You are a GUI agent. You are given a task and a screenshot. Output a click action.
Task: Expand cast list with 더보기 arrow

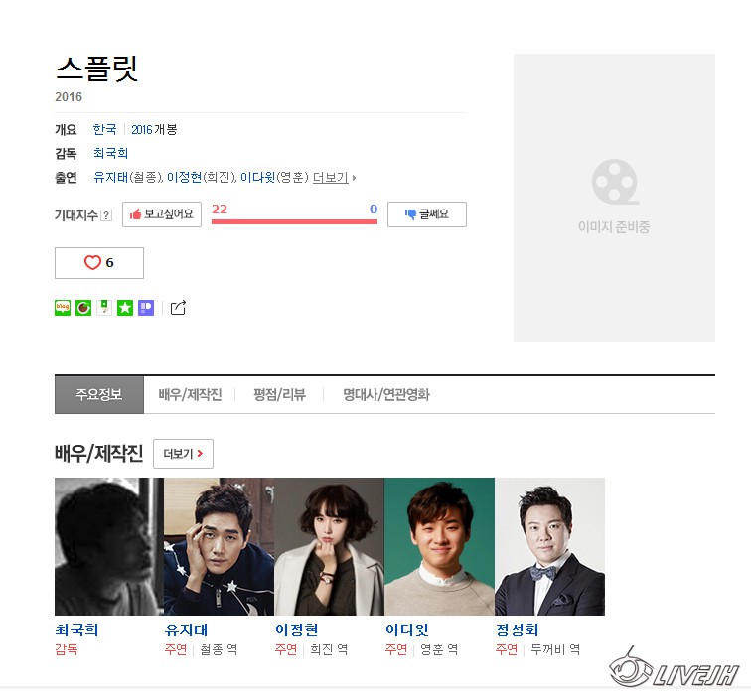coord(335,178)
